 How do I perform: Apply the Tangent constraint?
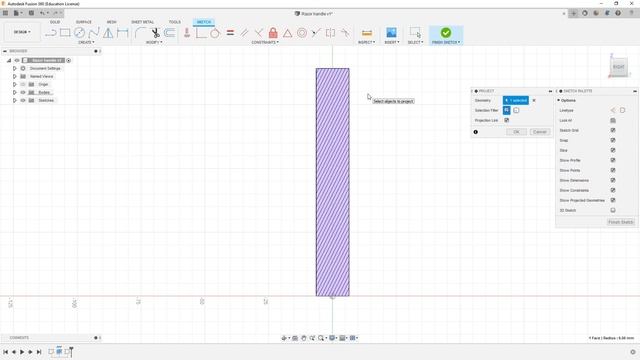coord(215,33)
